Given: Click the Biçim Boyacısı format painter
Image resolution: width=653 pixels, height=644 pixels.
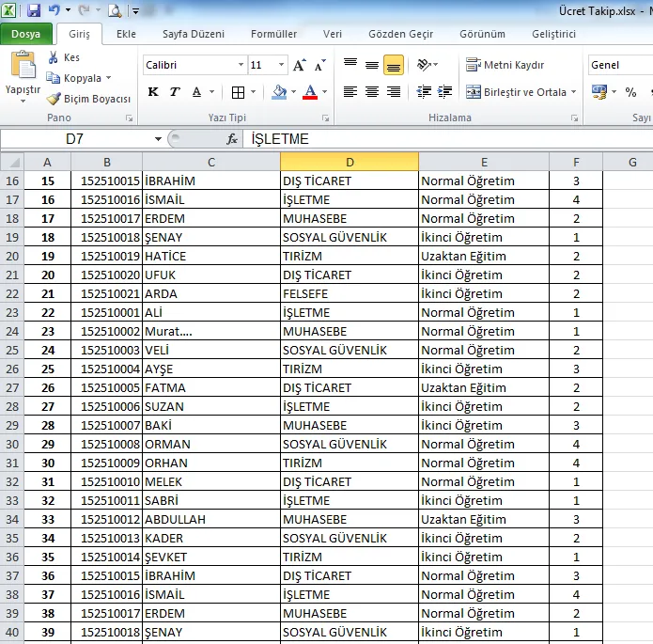Looking at the screenshot, I should click(89, 99).
